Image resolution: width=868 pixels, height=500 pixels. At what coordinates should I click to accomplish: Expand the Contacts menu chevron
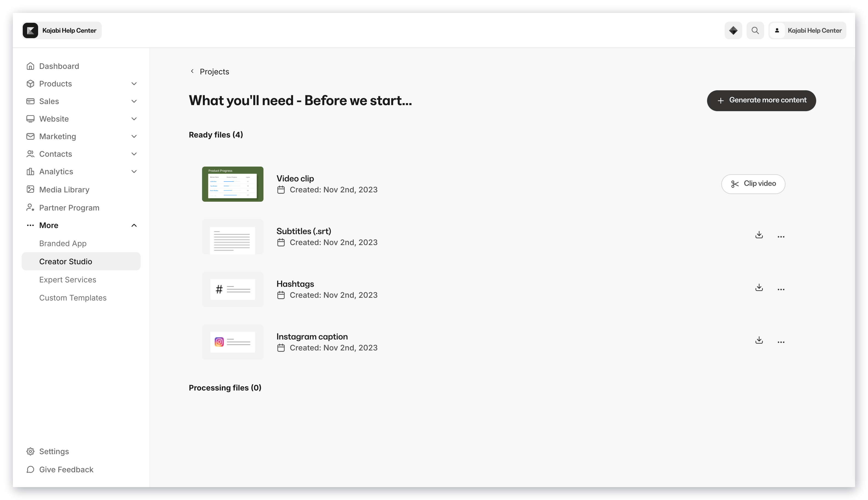pyautogui.click(x=134, y=154)
